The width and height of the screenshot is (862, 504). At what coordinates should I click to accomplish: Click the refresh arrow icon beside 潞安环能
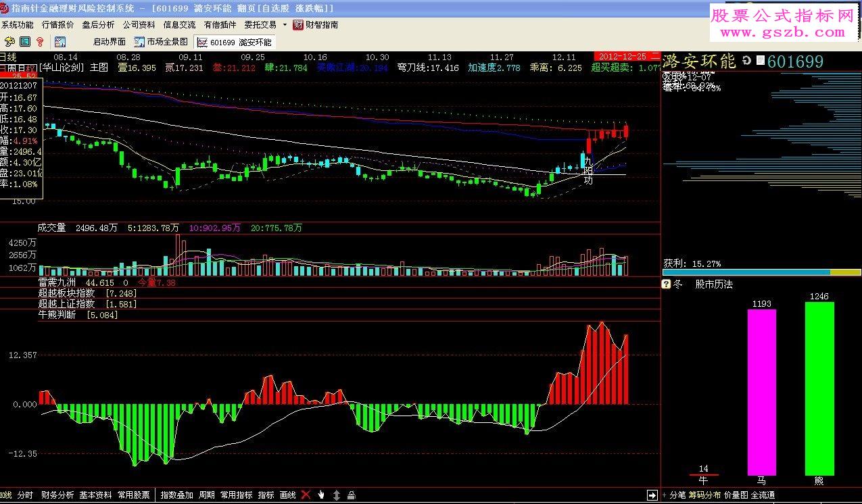[747, 61]
